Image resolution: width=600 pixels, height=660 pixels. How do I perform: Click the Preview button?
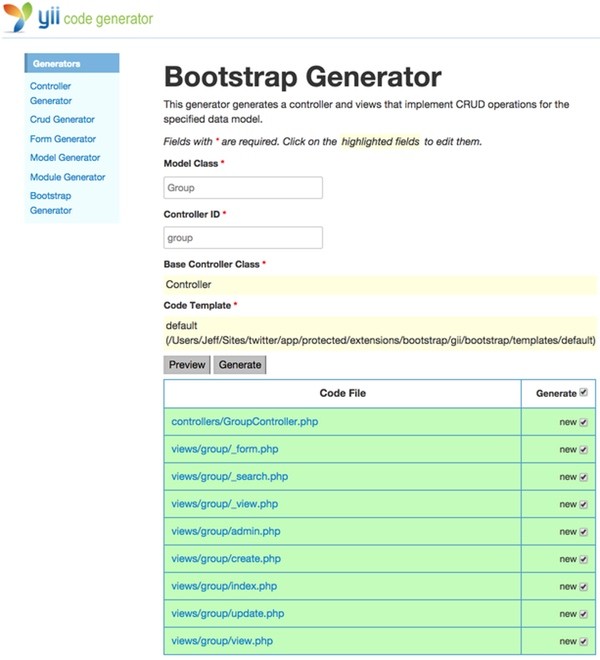(187, 365)
